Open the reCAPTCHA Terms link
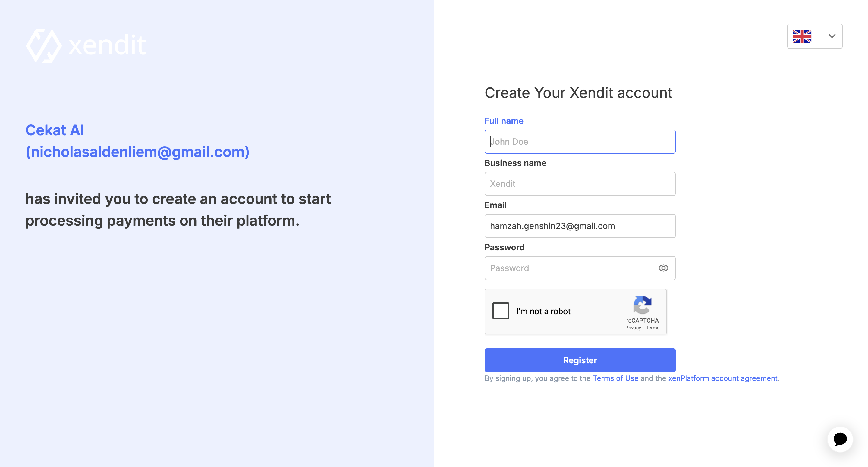Screen dimensions: 868x467 (652, 328)
